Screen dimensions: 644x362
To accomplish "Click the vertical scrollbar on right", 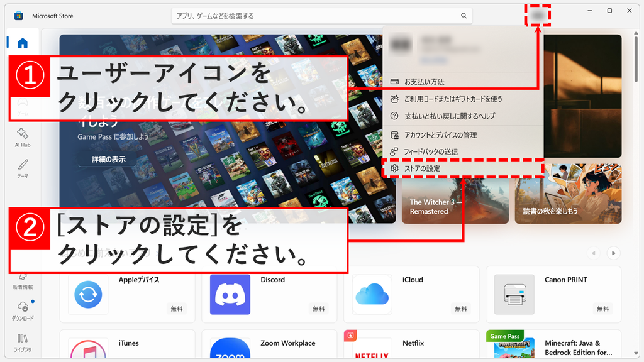I will 636,60.
